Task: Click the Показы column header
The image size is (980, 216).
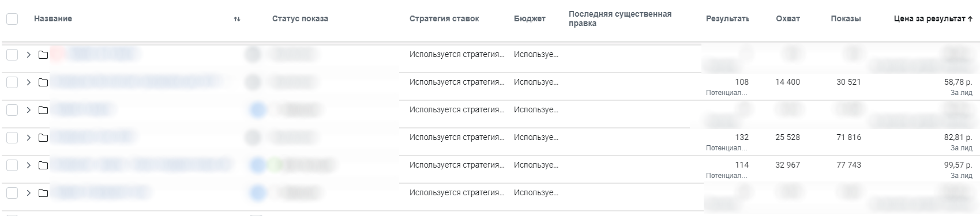Action: click(x=846, y=19)
